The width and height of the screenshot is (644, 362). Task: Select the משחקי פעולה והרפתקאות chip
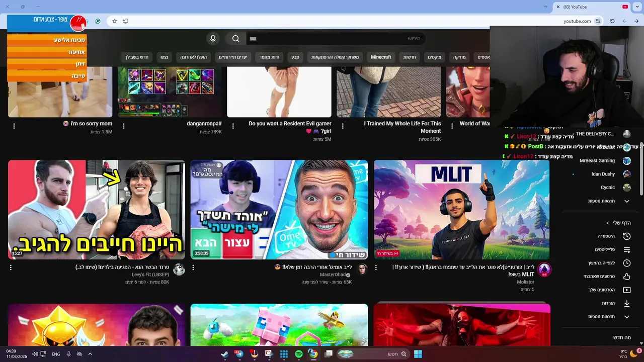pos(335,57)
